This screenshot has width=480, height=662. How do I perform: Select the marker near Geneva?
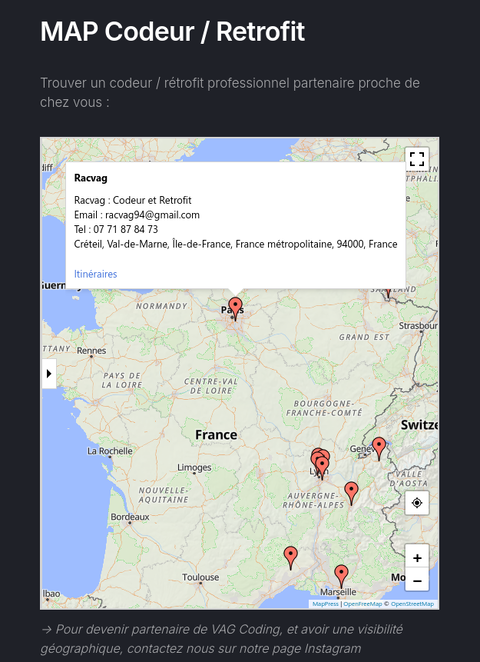pyautogui.click(x=379, y=448)
